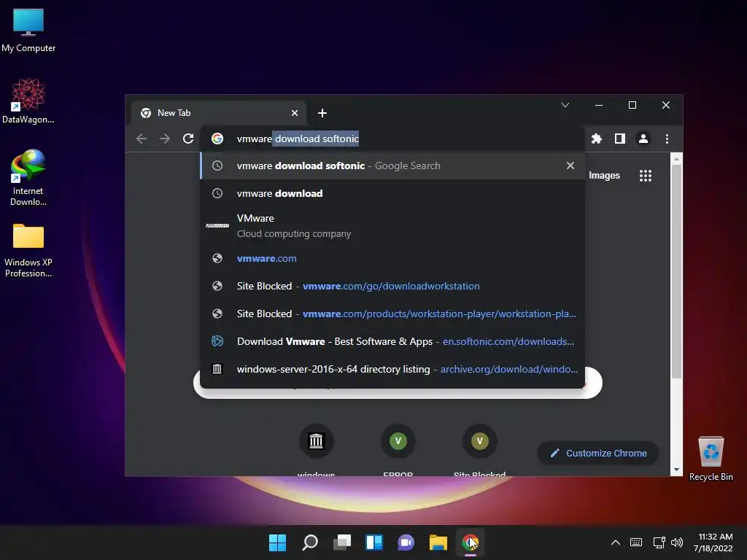
Task: Open File Explorer from taskbar
Action: click(438, 542)
